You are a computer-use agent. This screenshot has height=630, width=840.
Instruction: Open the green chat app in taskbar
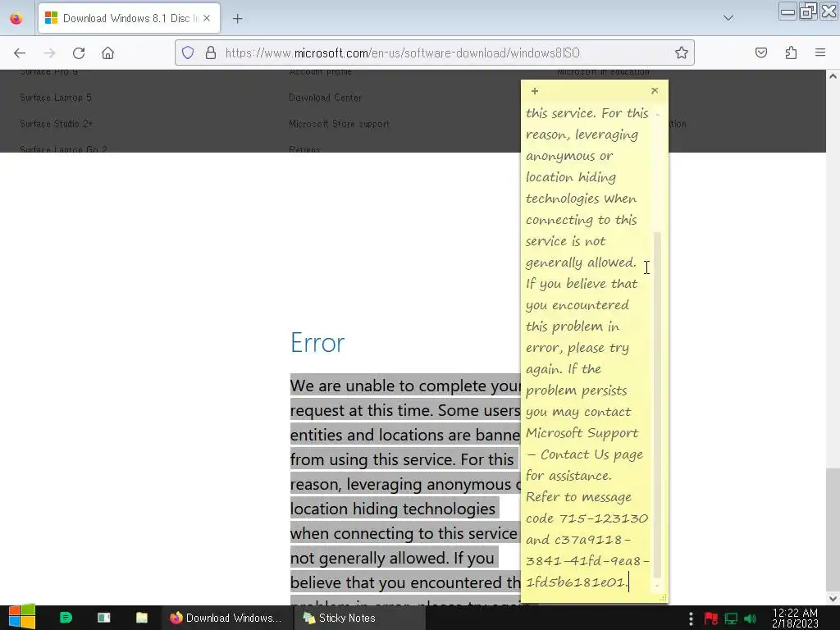coord(66,618)
